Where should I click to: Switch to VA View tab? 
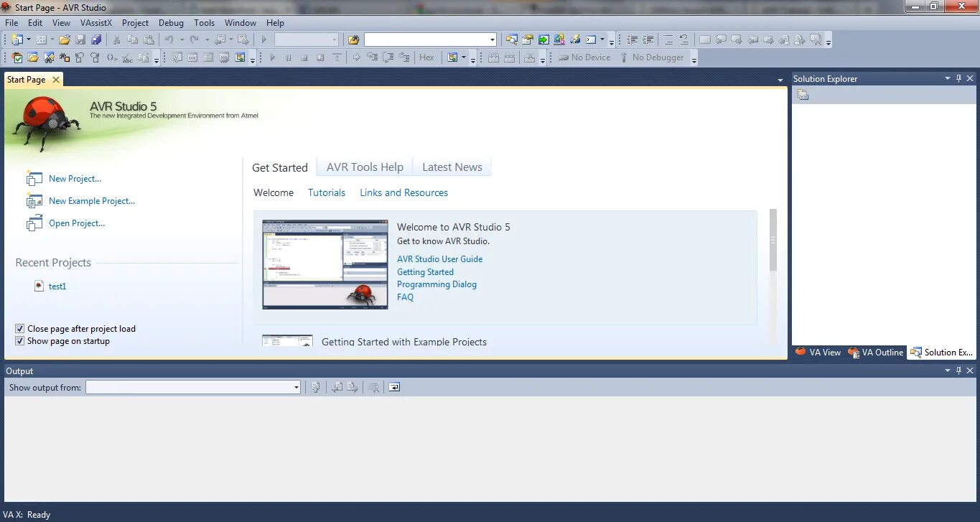point(818,353)
